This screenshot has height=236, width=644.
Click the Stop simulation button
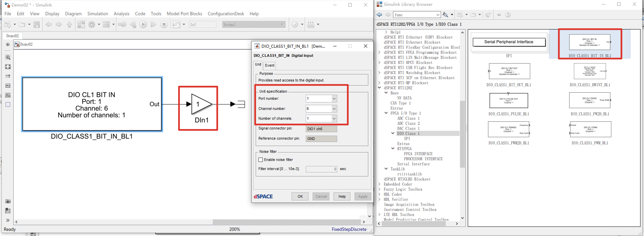click(x=164, y=25)
